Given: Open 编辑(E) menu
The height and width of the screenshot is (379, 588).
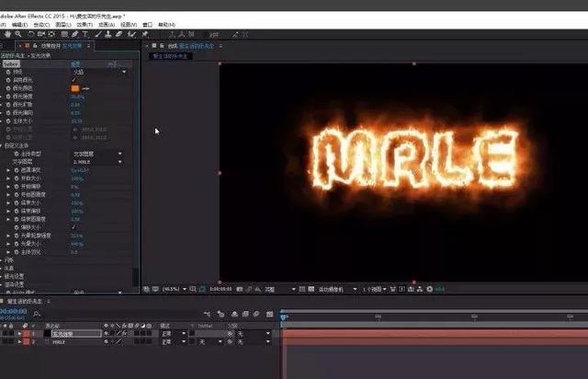Looking at the screenshot, I should pos(19,25).
